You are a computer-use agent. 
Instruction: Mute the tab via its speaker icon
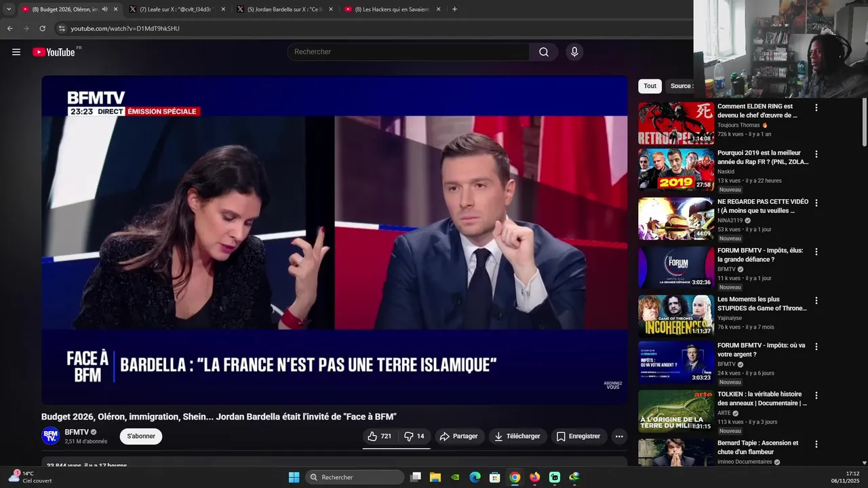[104, 9]
